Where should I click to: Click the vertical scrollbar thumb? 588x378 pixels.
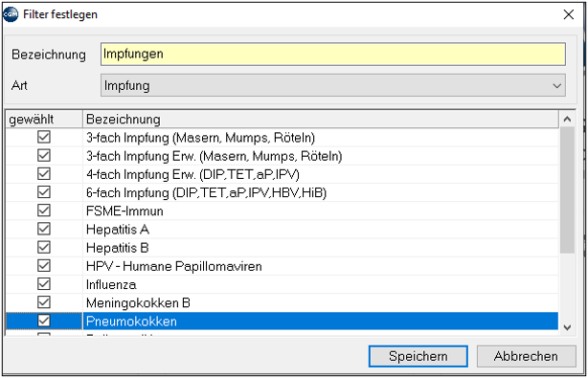(x=567, y=190)
